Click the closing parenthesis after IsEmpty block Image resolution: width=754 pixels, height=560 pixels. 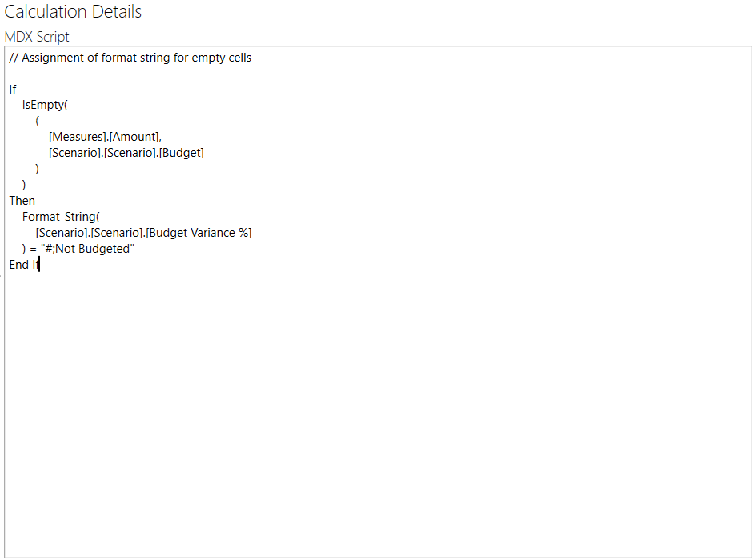(24, 184)
